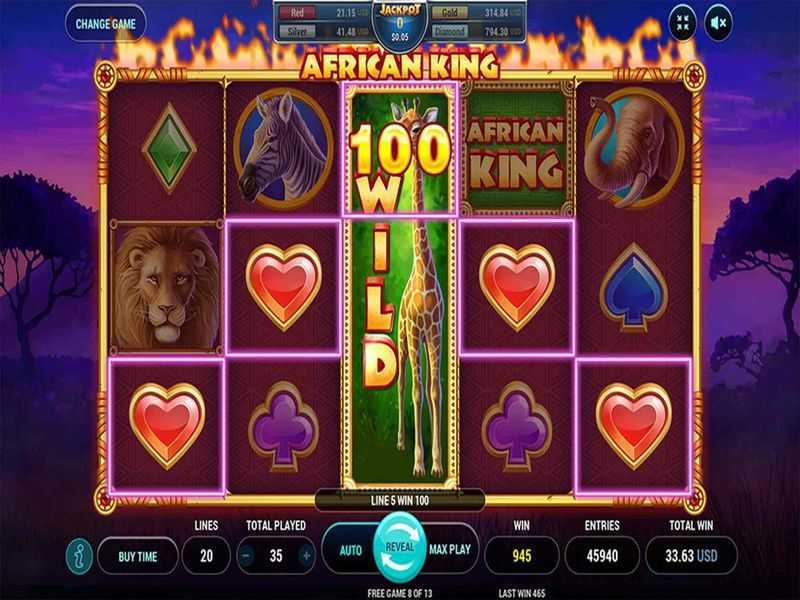The width and height of the screenshot is (800, 600).
Task: Open the info paytable icon
Action: coord(79,556)
